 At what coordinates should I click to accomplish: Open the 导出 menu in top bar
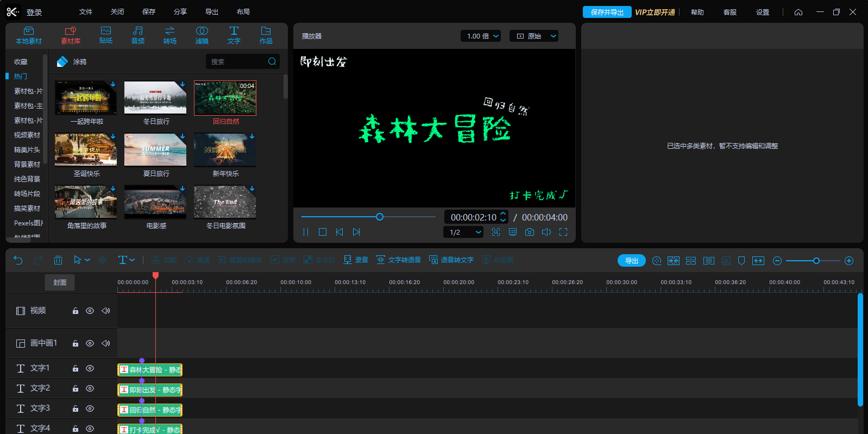[212, 12]
